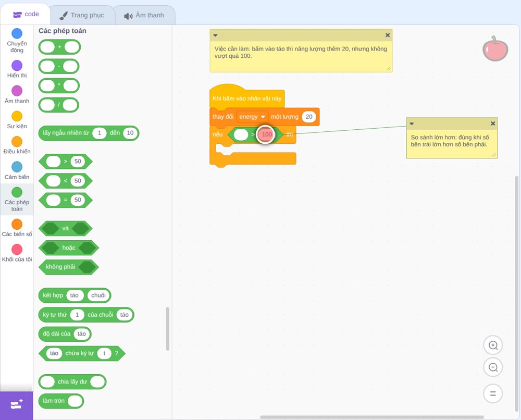
Task: Select the 'chia lấy dư' block
Action: pyautogui.click(x=72, y=382)
